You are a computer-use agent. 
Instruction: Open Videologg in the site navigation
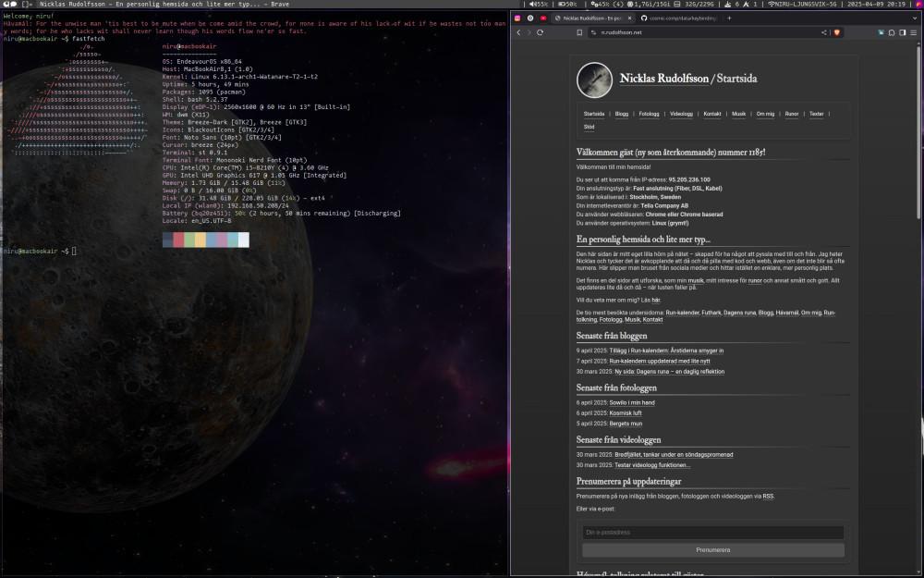click(x=681, y=114)
